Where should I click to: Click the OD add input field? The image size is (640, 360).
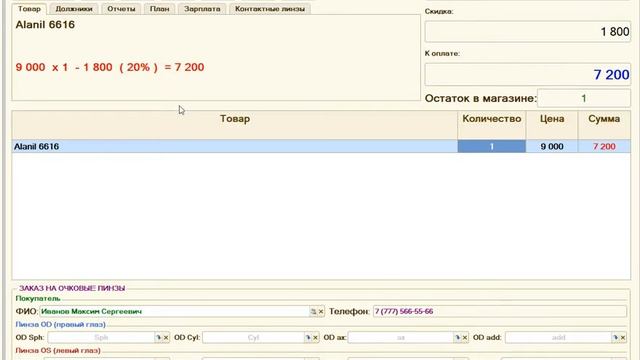tap(558, 338)
